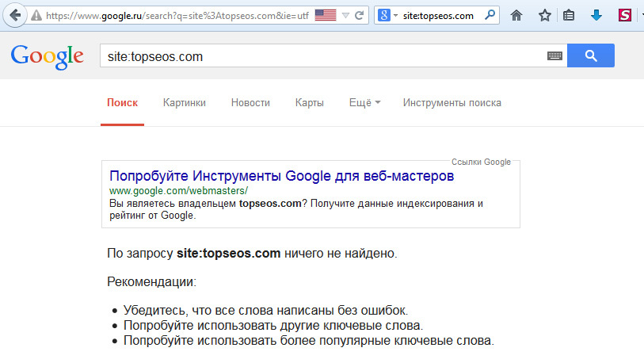Screen dimensions: 644x363
Task: Open the Попробуйте Инструменты Google для веб-мастеров link
Action: coord(282,176)
